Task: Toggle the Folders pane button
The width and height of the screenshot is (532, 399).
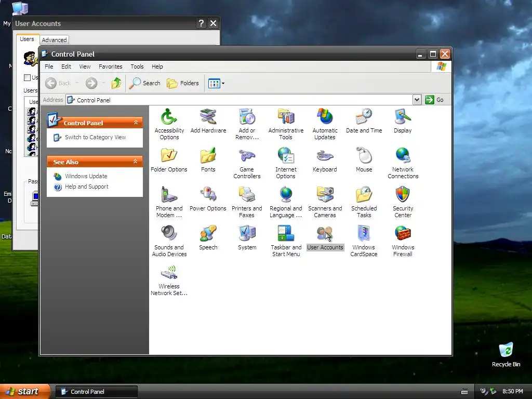Action: coord(183,83)
